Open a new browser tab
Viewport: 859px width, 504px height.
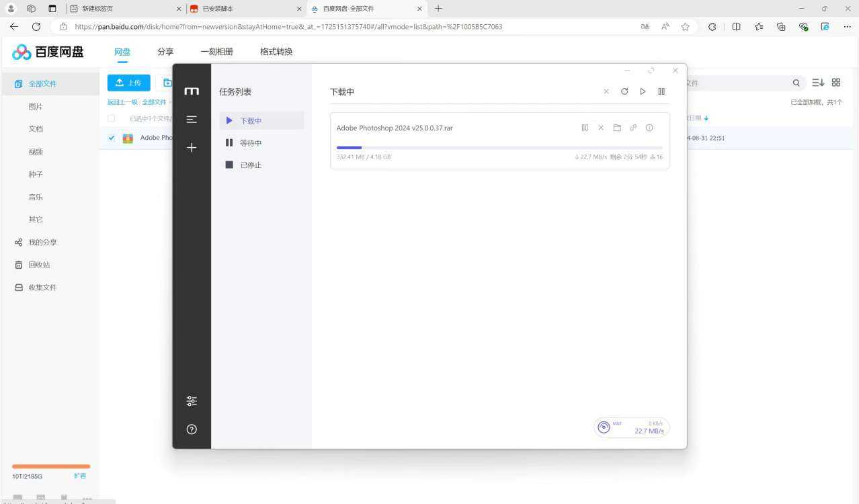tap(438, 9)
